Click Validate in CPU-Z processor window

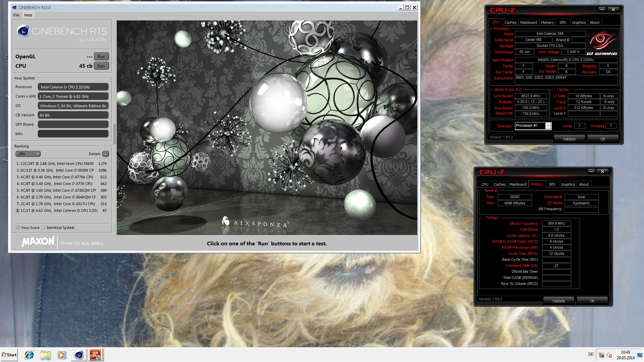569,139
